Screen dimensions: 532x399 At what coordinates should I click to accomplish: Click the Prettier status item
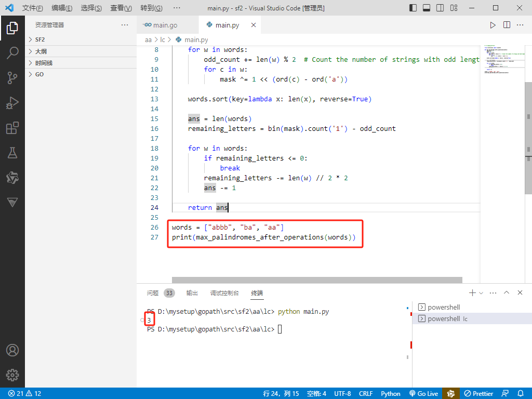point(478,394)
